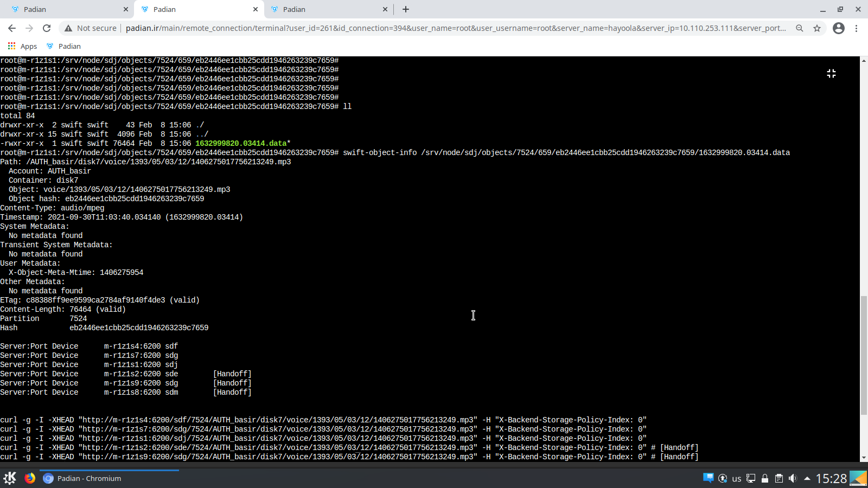Click the curl command for m-r1z1s2 sde
Screen dimensions: 868x488
(349, 448)
